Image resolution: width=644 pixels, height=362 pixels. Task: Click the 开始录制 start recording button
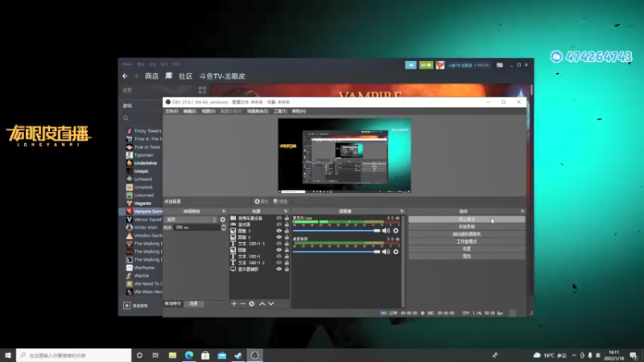467,227
